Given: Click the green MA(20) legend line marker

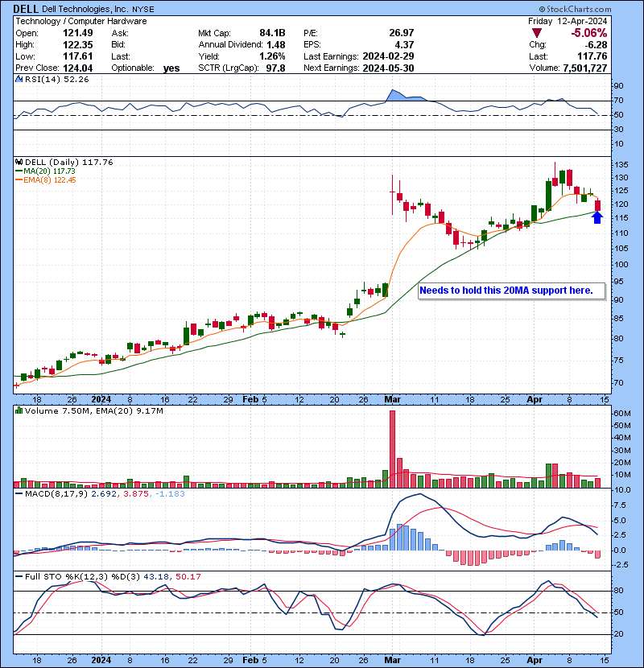Looking at the screenshot, I should 19,171.
